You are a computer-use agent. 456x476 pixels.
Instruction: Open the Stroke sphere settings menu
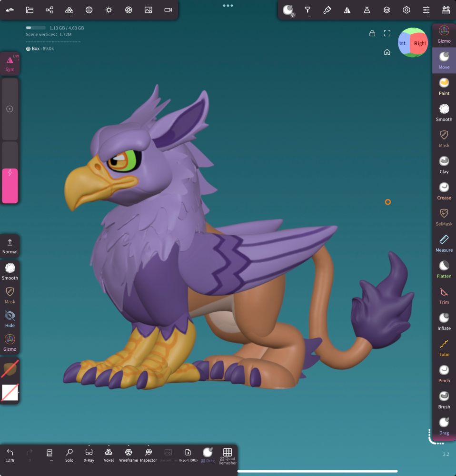click(x=288, y=10)
